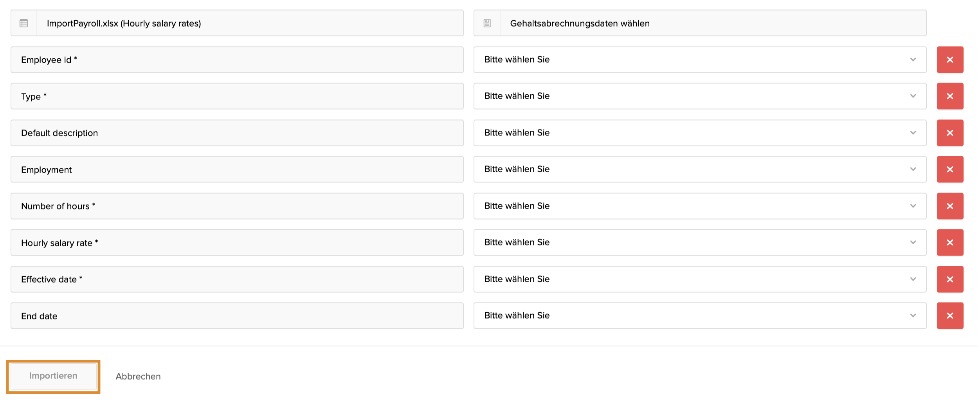This screenshot has width=980, height=400.
Task: Expand the Hourly salary rate dropdown
Action: (699, 243)
